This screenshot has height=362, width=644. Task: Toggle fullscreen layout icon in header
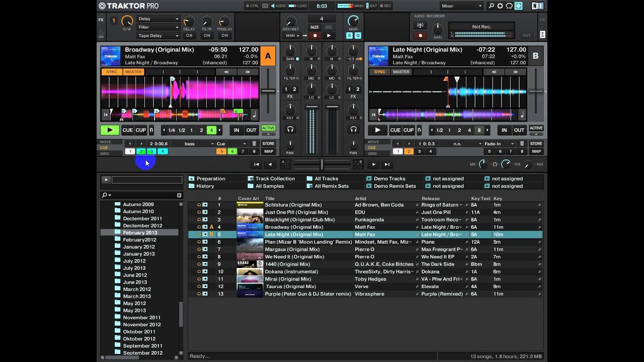[519, 6]
